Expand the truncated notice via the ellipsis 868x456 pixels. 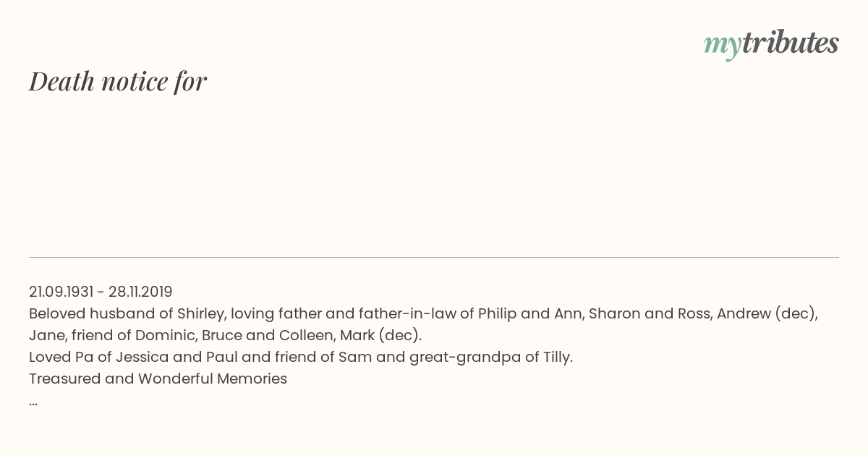pos(33,402)
